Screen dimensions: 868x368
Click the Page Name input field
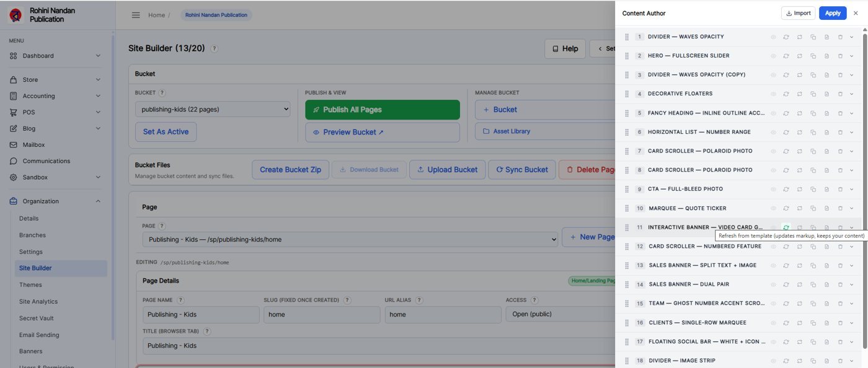click(x=201, y=315)
